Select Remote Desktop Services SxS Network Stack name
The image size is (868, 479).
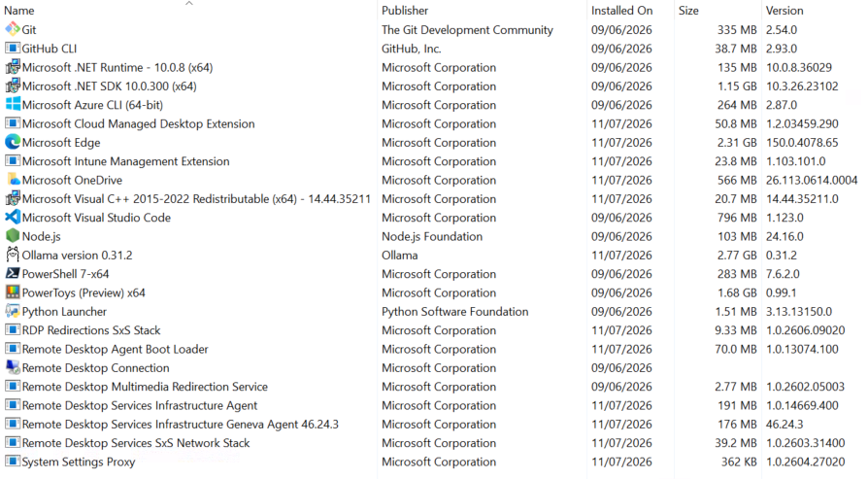pyautogui.click(x=136, y=444)
